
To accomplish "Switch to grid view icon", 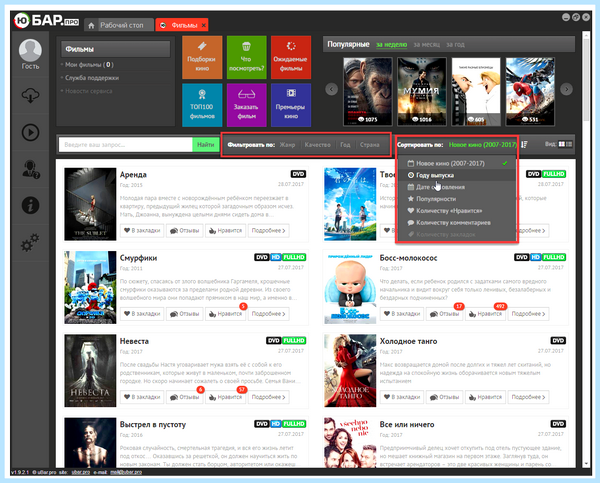I will tap(561, 144).
